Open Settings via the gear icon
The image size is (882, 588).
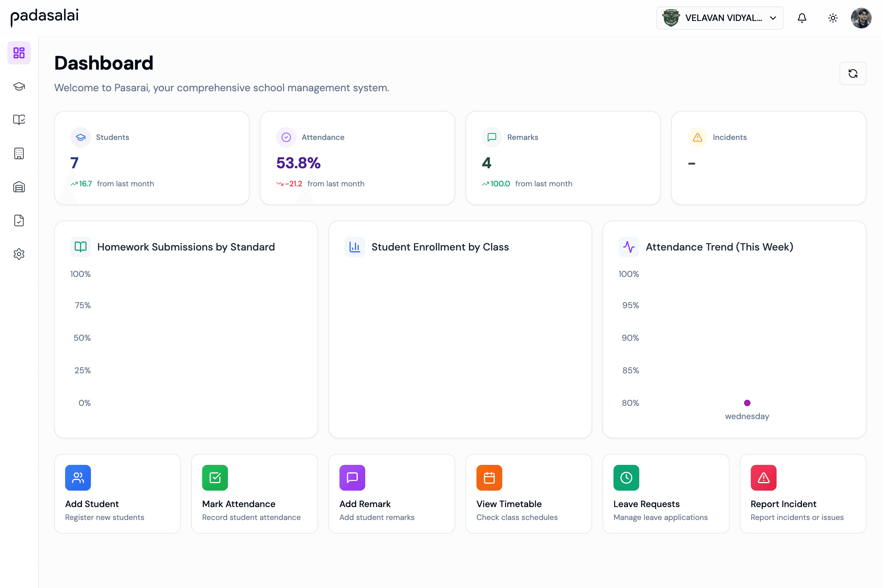(x=19, y=254)
